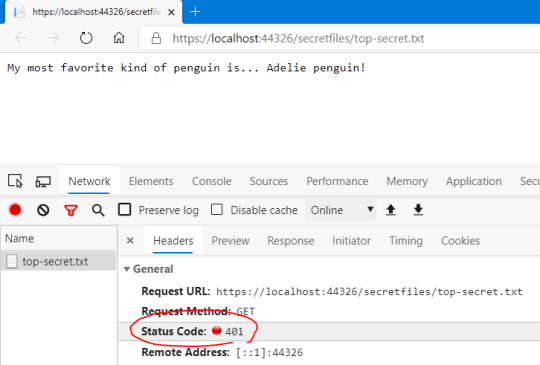The height and width of the screenshot is (365, 540).
Task: Open a new browser tab
Action: 195,12
